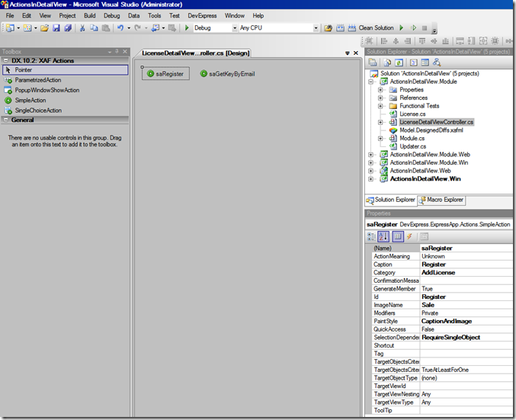
Task: Switch Properties grid to Alphabetical sort
Action: pyautogui.click(x=383, y=236)
